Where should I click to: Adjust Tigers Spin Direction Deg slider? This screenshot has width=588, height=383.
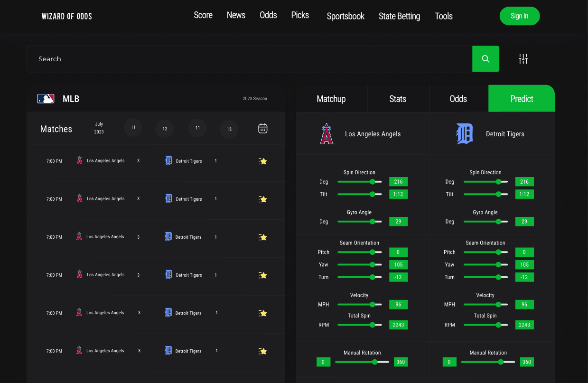[485, 182]
